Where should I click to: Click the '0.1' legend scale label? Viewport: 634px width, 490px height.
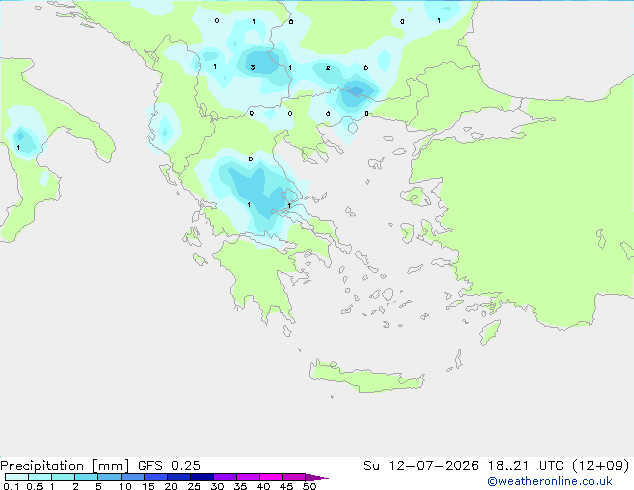11,486
